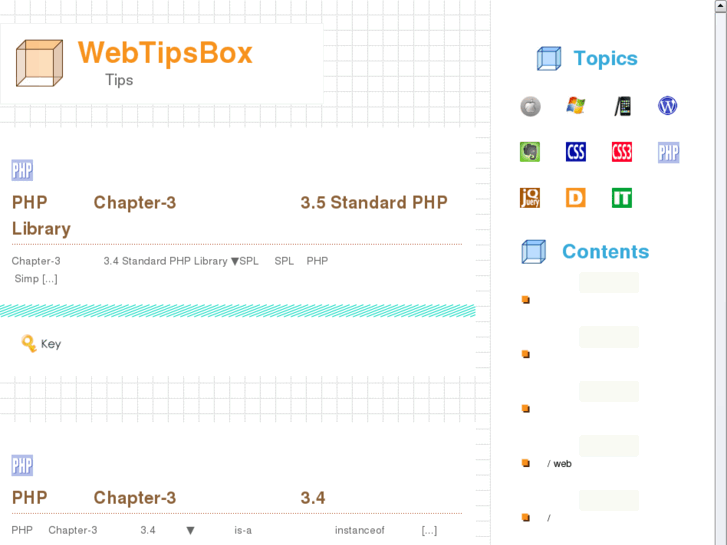The height and width of the screenshot is (545, 727).
Task: Click the PHP badge above the 3.5 article
Action: (22, 170)
